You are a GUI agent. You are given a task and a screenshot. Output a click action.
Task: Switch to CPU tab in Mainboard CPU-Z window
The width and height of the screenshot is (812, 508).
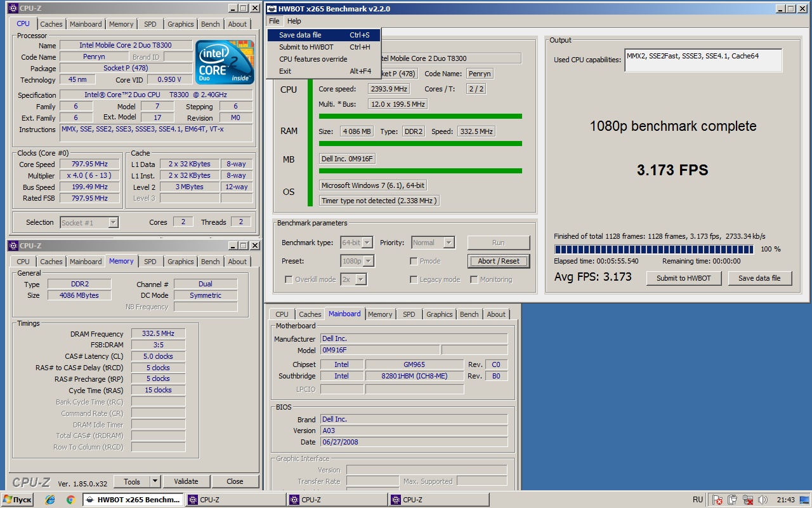[282, 314]
